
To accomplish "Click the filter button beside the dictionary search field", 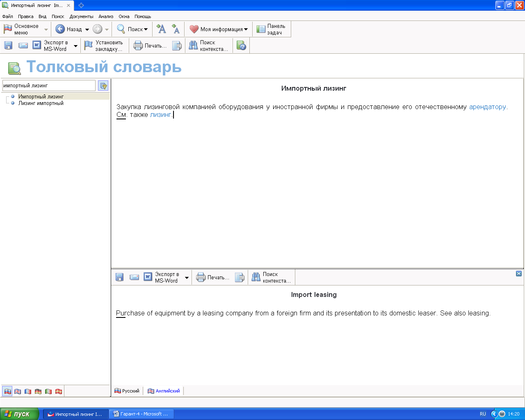I will tap(103, 86).
